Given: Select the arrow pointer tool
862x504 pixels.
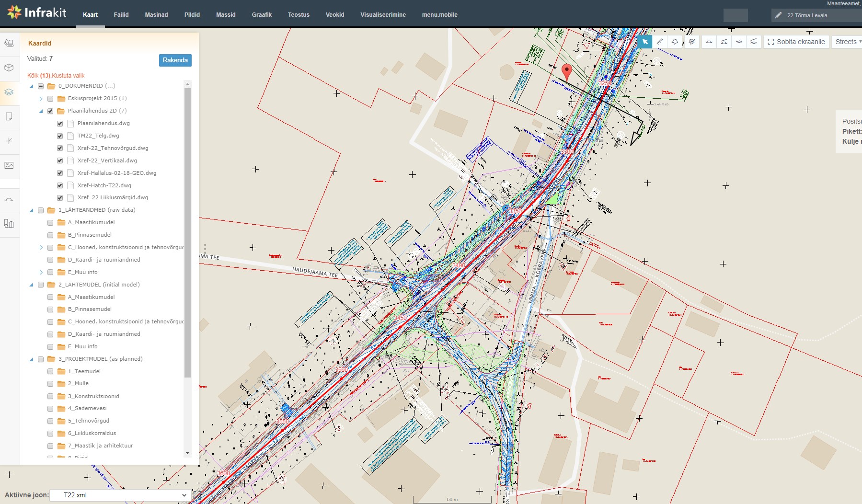Looking at the screenshot, I should [x=645, y=42].
